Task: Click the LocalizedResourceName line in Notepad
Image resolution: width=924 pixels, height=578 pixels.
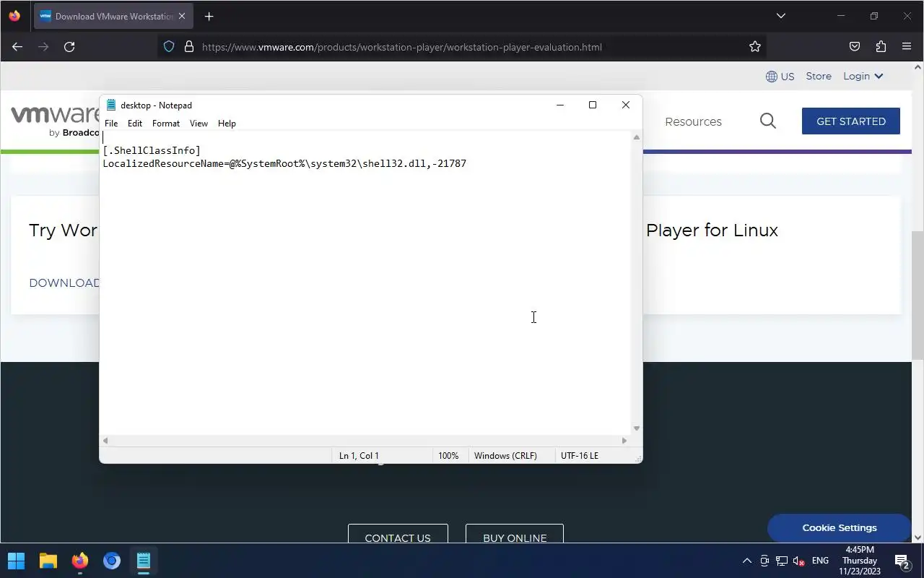Action: tap(284, 164)
